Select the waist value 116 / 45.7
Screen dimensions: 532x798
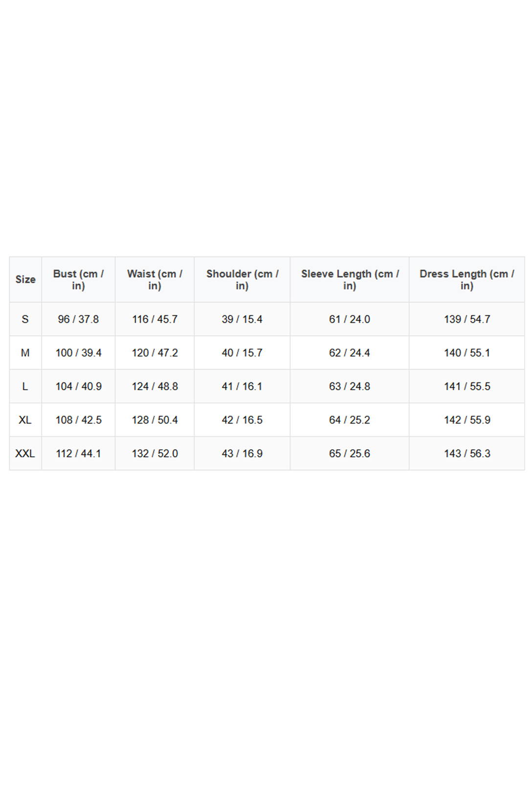(155, 319)
